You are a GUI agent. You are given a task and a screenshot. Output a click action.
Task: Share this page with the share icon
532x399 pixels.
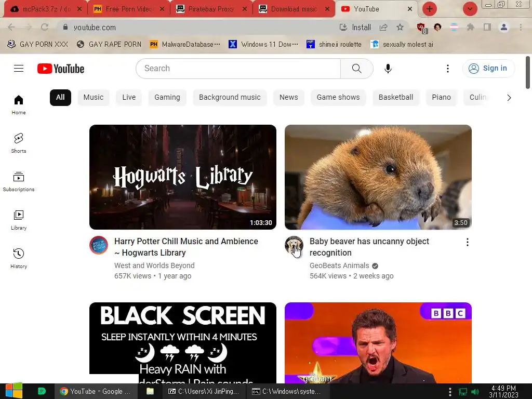tap(383, 28)
